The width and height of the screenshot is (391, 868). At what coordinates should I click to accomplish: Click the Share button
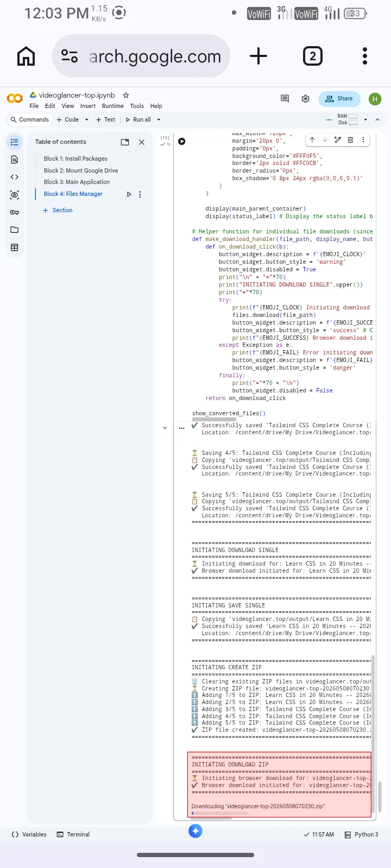coord(339,98)
